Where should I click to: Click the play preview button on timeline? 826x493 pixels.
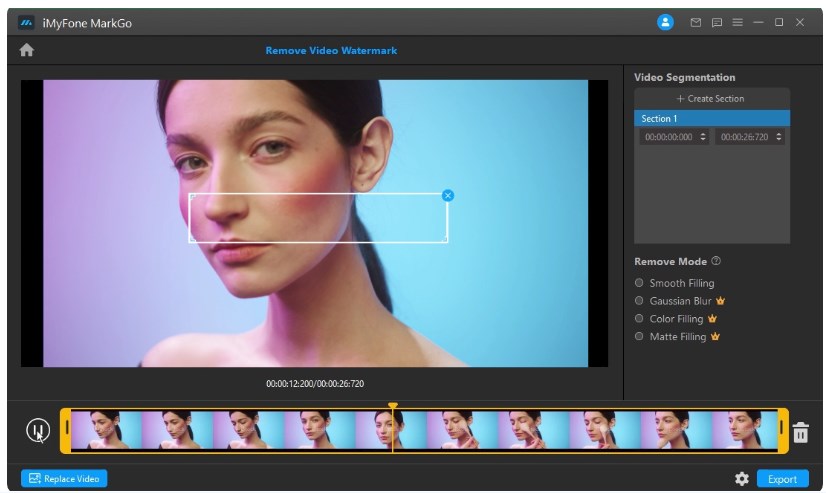[x=37, y=431]
